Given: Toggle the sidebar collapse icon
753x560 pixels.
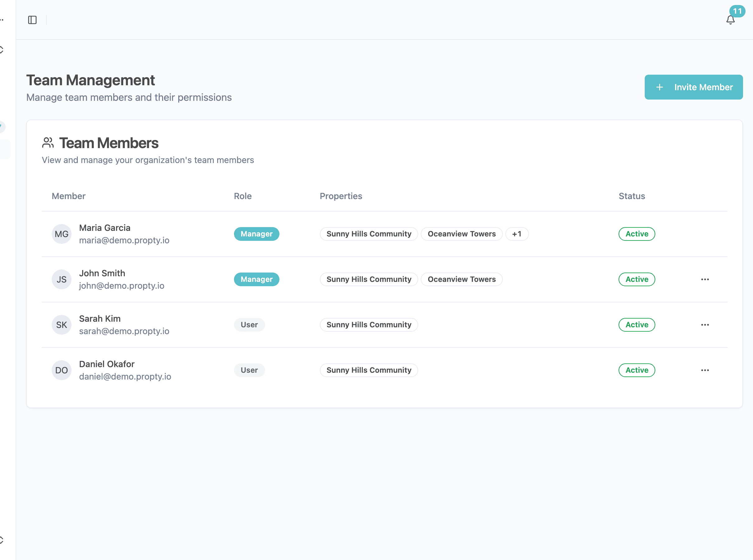Looking at the screenshot, I should pos(33,20).
